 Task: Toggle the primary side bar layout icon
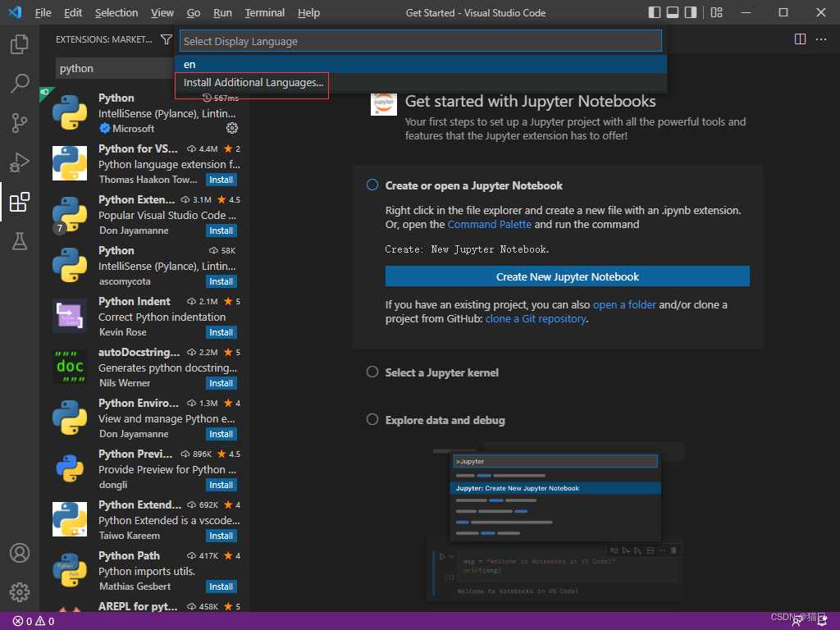tap(654, 12)
